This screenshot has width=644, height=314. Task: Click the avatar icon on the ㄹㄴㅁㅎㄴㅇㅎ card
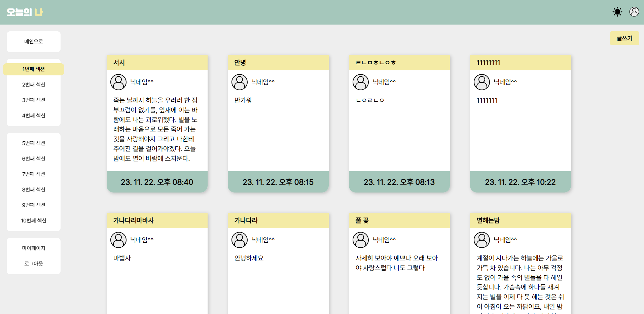click(361, 82)
